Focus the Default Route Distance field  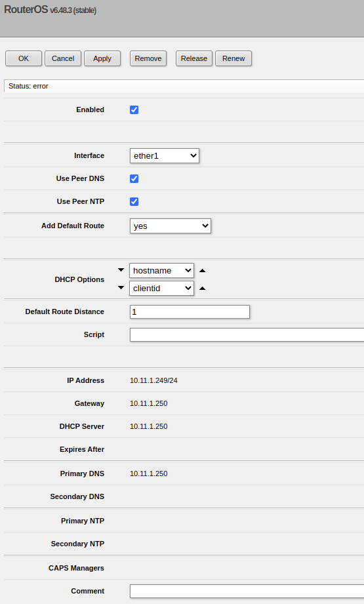190,312
